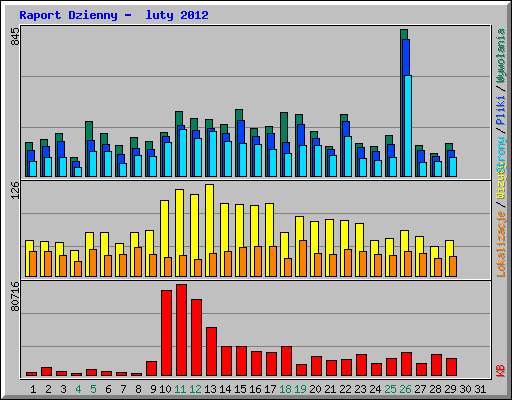Click green weekend day label 11
The height and width of the screenshot is (400, 512).
[x=180, y=389]
